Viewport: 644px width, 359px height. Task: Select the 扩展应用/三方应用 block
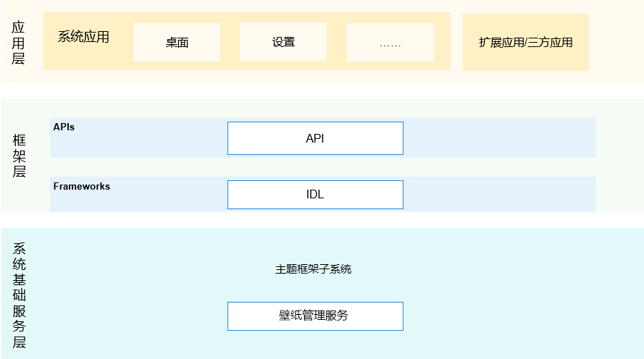[525, 42]
